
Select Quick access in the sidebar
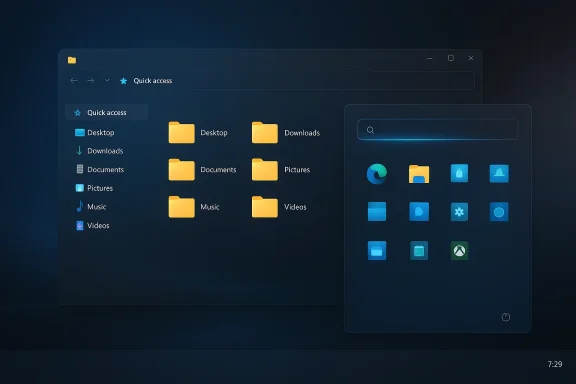[107, 112]
